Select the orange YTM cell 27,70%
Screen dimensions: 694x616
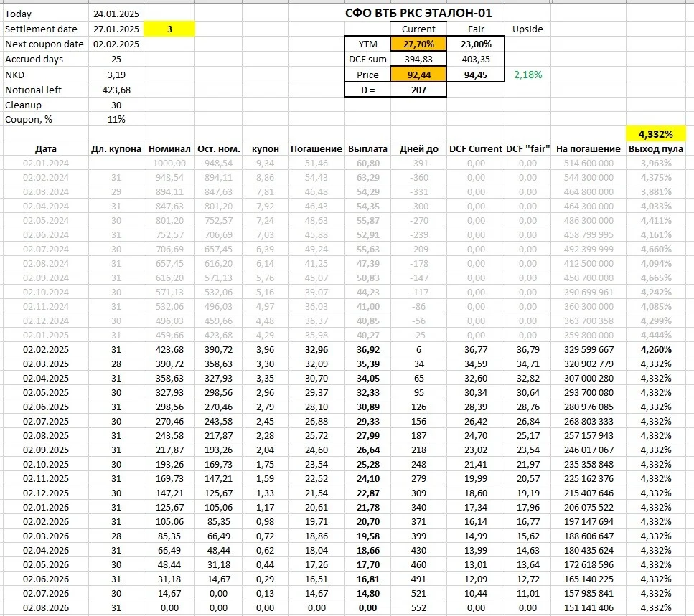click(418, 44)
